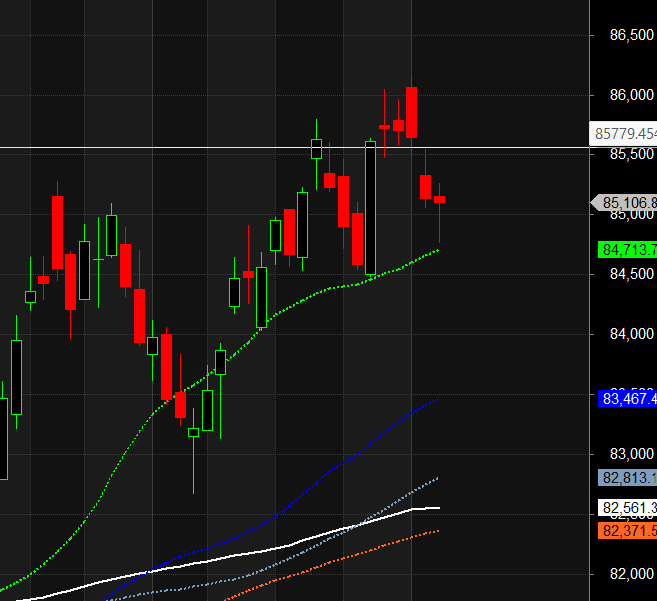This screenshot has height=601, width=657.
Task: Click the last red candle on the chart
Action: 439,199
